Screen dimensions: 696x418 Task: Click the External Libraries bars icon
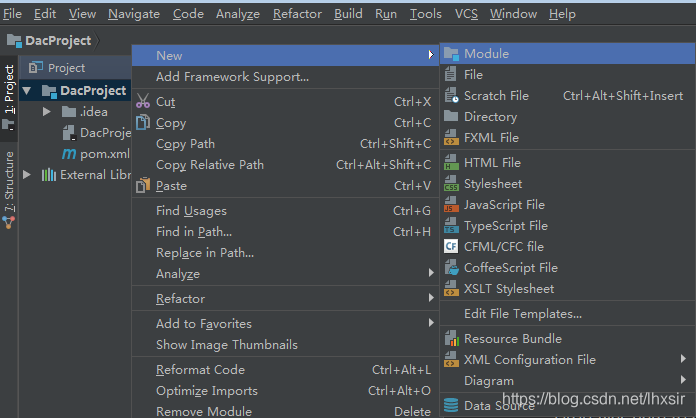(49, 175)
